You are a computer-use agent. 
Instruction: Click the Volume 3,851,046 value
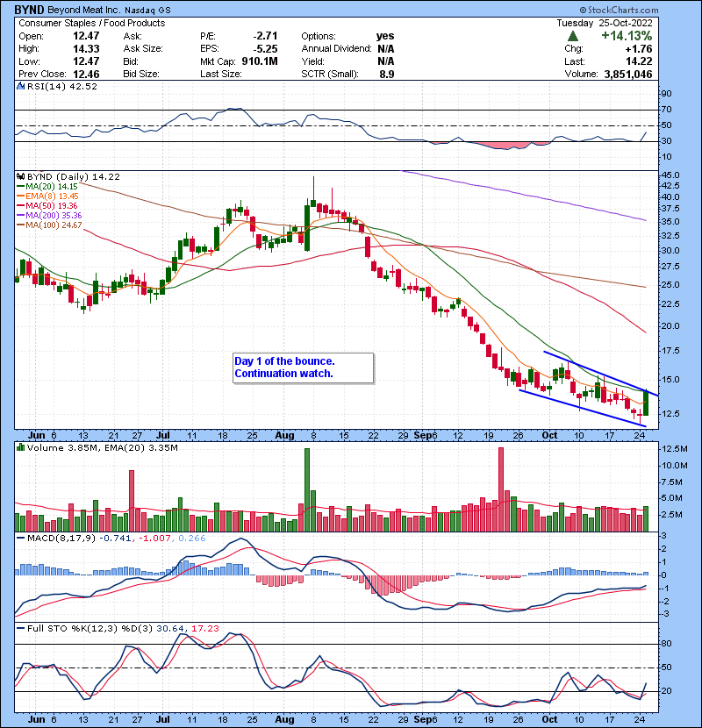pyautogui.click(x=628, y=74)
